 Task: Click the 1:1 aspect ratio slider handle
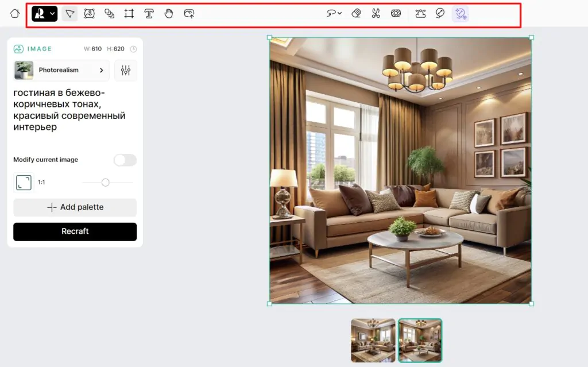(x=105, y=183)
